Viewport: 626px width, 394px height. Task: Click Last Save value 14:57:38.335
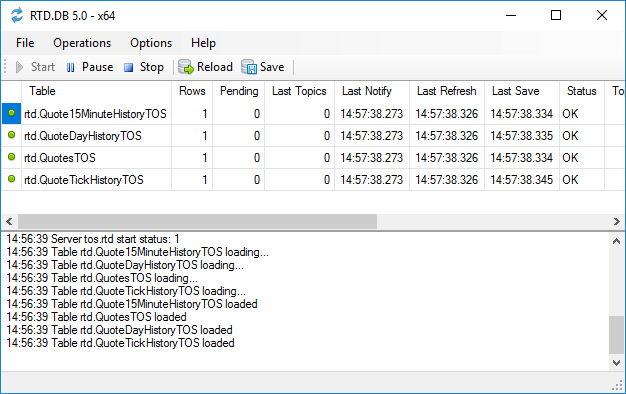click(521, 136)
